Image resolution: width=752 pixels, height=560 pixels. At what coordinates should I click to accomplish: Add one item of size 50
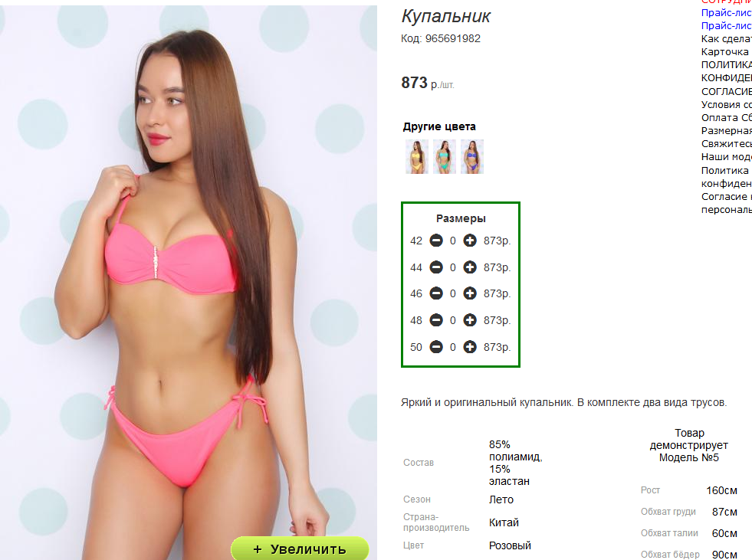click(469, 346)
